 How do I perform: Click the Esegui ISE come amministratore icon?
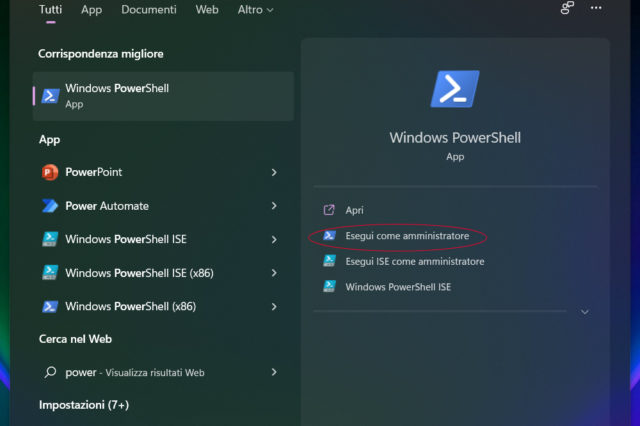tap(329, 261)
